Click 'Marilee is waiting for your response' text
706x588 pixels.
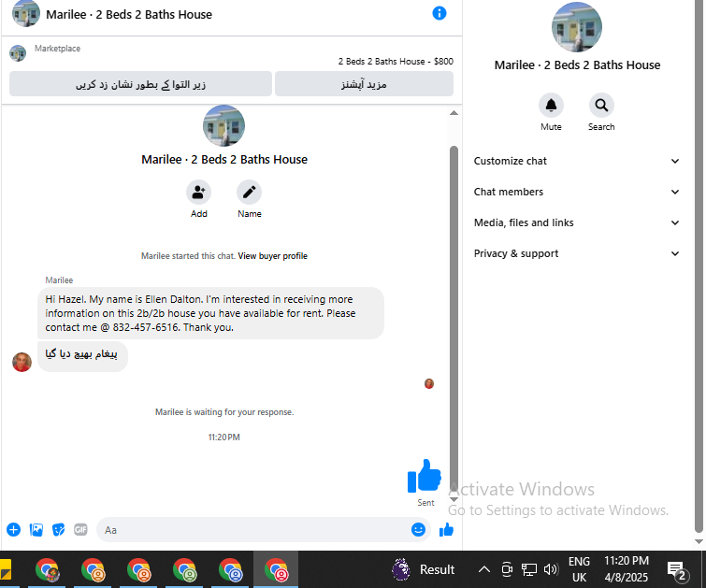tap(224, 412)
